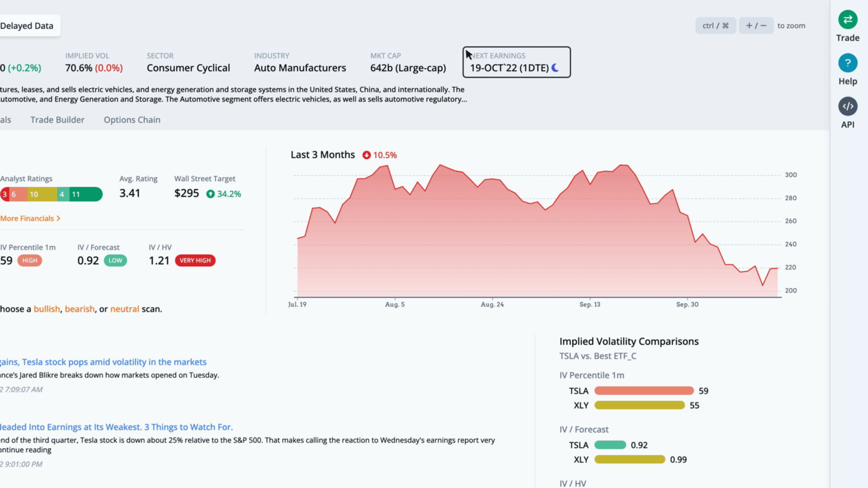Click the TSLA vs. Best ETF_C subtitle
The width and height of the screenshot is (868, 488).
[598, 356]
